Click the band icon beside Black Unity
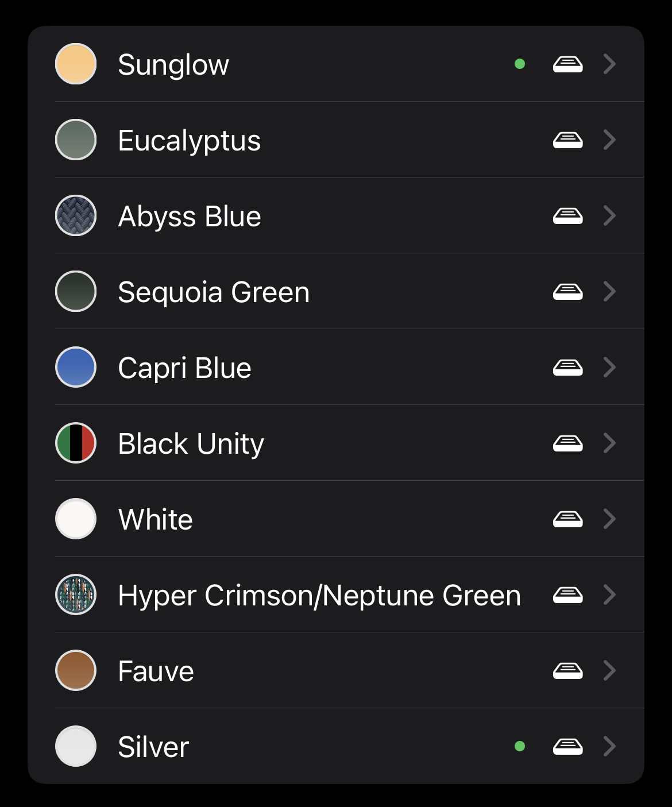Image resolution: width=672 pixels, height=807 pixels. (x=567, y=443)
